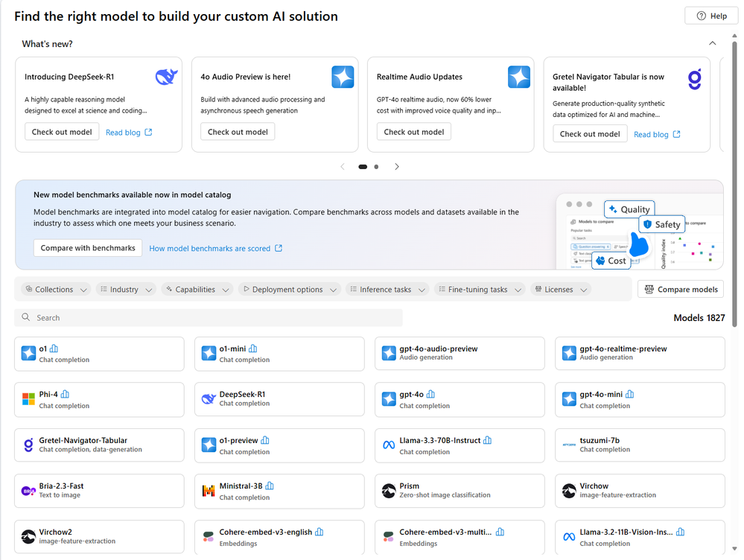This screenshot has width=744, height=560.
Task: Open the Help button
Action: [x=712, y=16]
